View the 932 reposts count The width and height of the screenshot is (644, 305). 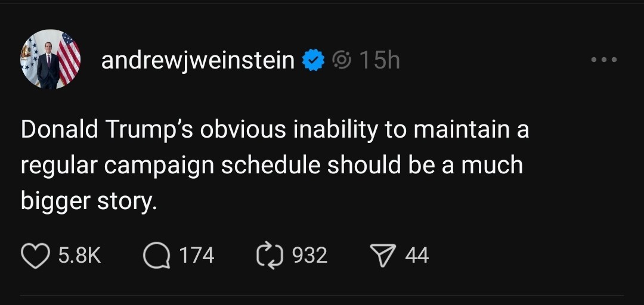pos(309,256)
